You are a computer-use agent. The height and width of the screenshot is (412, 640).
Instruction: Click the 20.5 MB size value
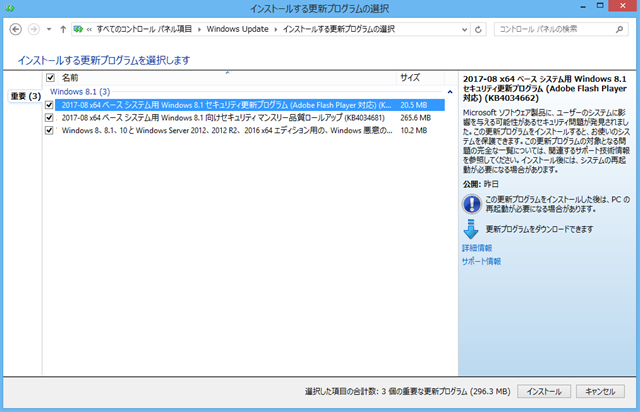(x=413, y=105)
